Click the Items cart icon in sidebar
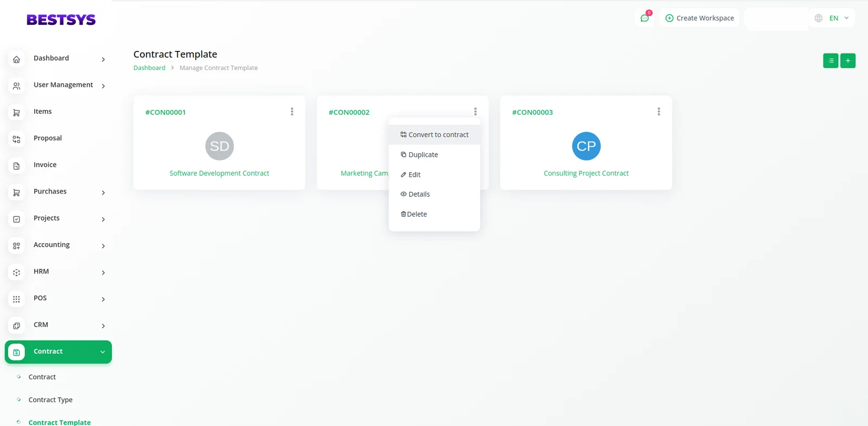This screenshot has width=868, height=426. click(x=16, y=113)
